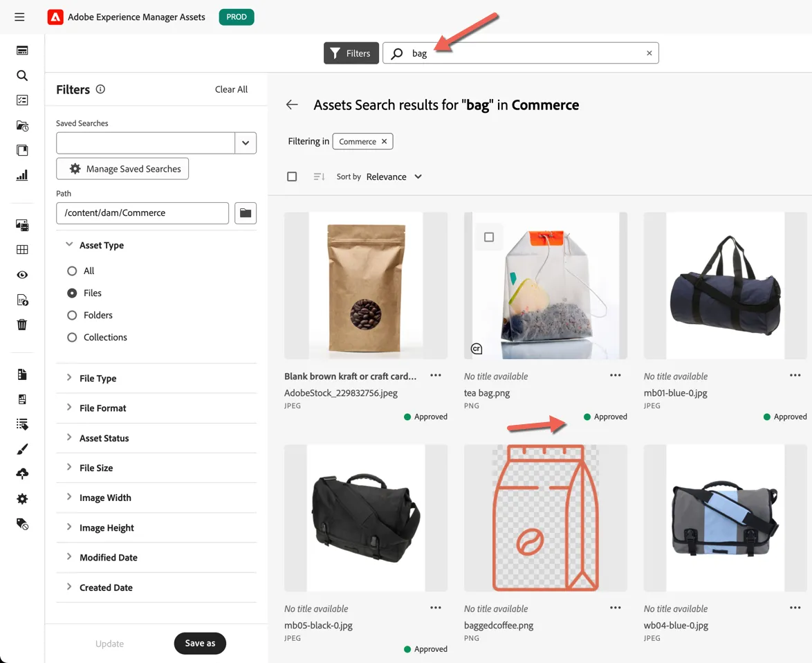The height and width of the screenshot is (663, 812).
Task: Remove the Commerce filter chip
Action: pos(385,141)
